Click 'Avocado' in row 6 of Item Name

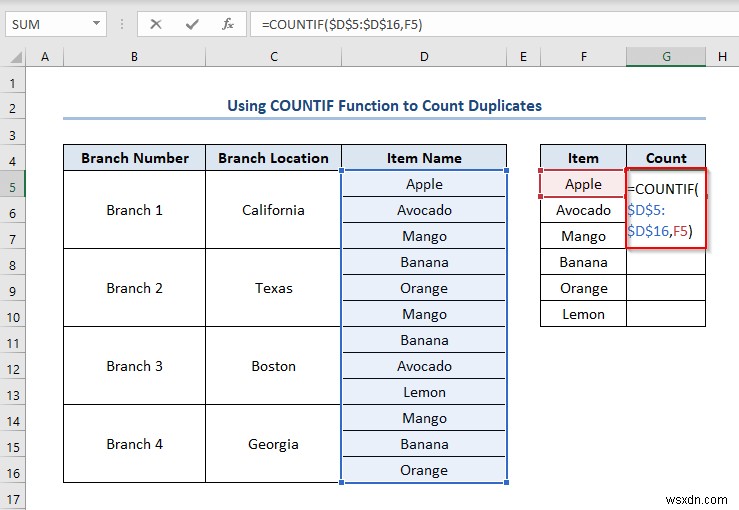[424, 210]
